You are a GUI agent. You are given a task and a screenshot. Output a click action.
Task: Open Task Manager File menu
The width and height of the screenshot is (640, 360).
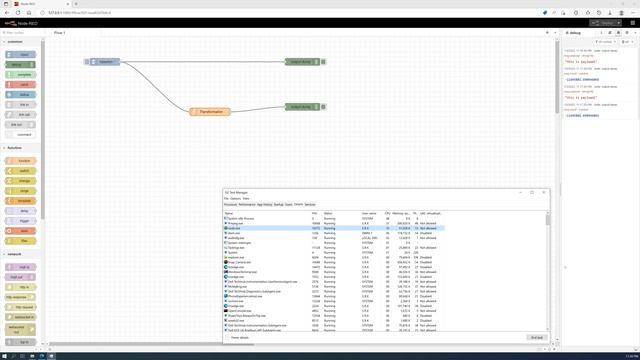[x=226, y=198]
